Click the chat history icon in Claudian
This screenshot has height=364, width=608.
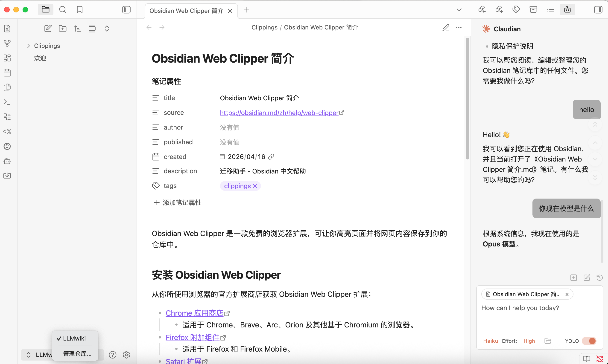click(599, 277)
